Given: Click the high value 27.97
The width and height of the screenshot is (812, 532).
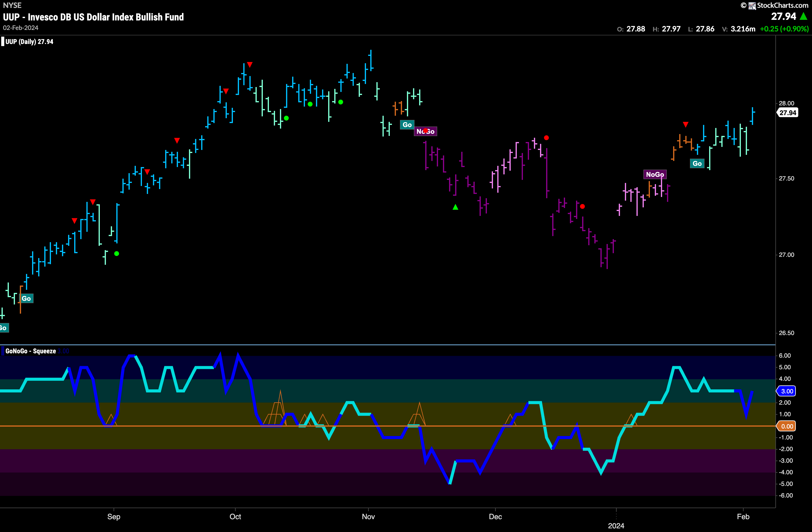Looking at the screenshot, I should [672, 29].
